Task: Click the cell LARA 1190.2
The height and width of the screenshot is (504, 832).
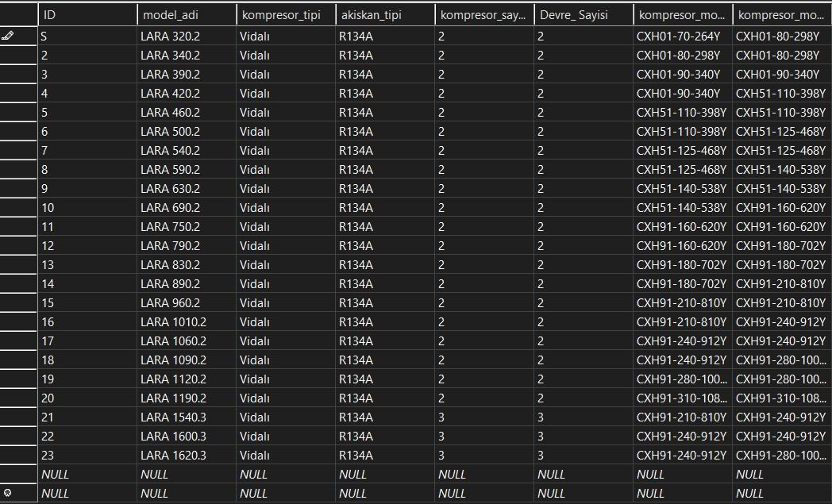Action: pyautogui.click(x=187, y=398)
